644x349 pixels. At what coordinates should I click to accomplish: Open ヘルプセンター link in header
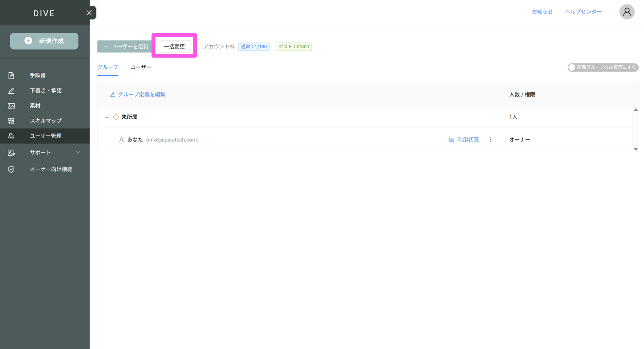click(583, 12)
